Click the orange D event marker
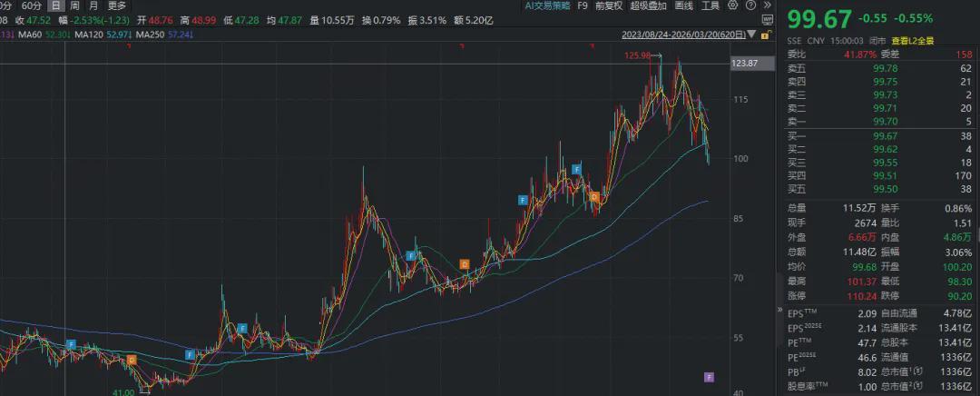 594,196
